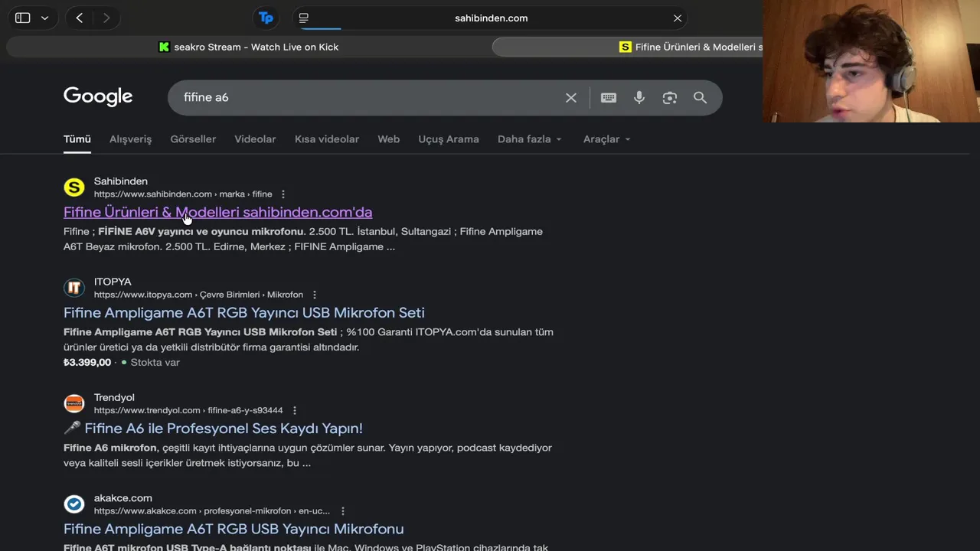The height and width of the screenshot is (551, 980).
Task: Open more options for the Sahibinden result
Action: click(x=283, y=194)
